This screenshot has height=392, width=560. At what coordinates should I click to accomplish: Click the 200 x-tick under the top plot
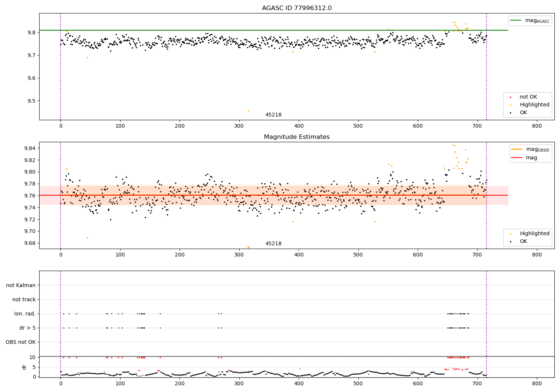coord(180,126)
